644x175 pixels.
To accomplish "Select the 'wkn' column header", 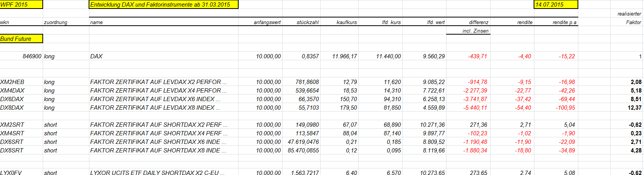I will click(5, 23).
